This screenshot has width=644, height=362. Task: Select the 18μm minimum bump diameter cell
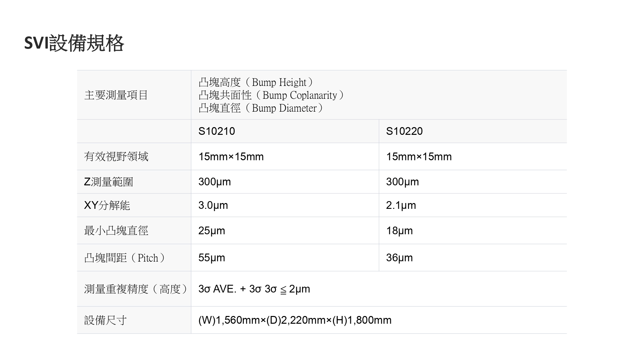399,231
